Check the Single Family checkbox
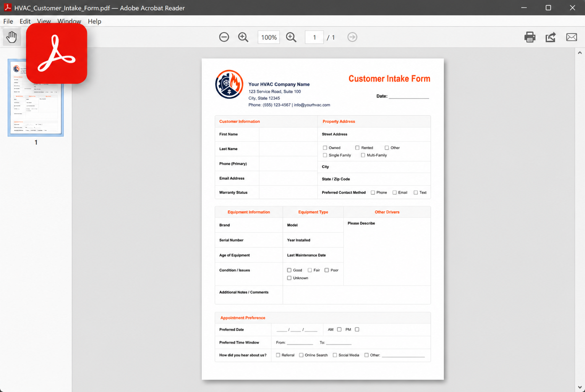This screenshot has width=585, height=392. [325, 155]
